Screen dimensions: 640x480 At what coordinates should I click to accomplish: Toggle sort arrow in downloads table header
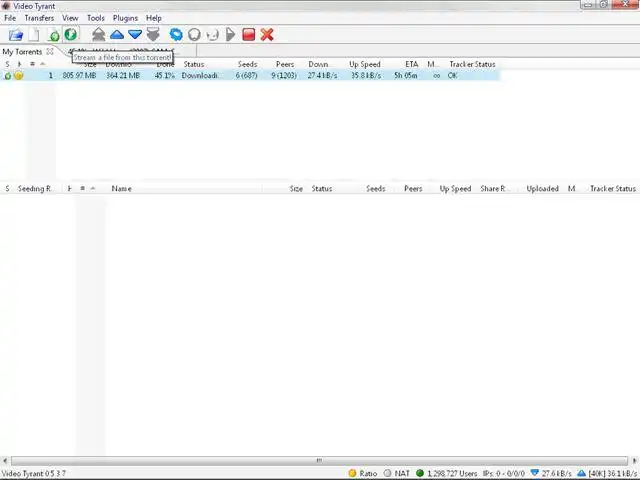[42, 64]
